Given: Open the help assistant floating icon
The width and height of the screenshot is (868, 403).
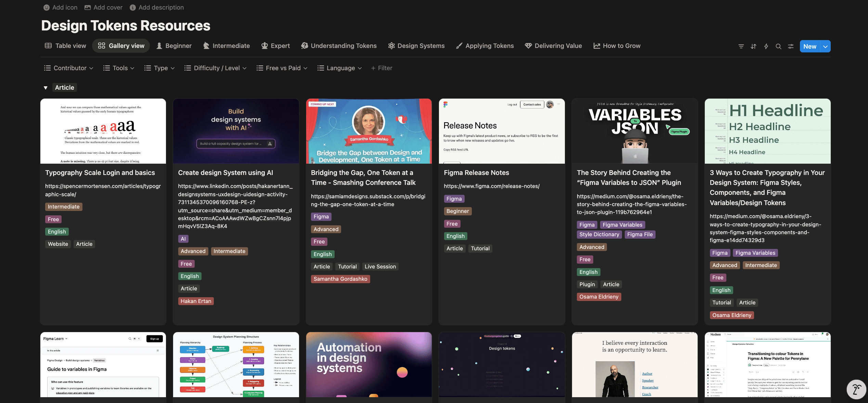Looking at the screenshot, I should [x=856, y=390].
